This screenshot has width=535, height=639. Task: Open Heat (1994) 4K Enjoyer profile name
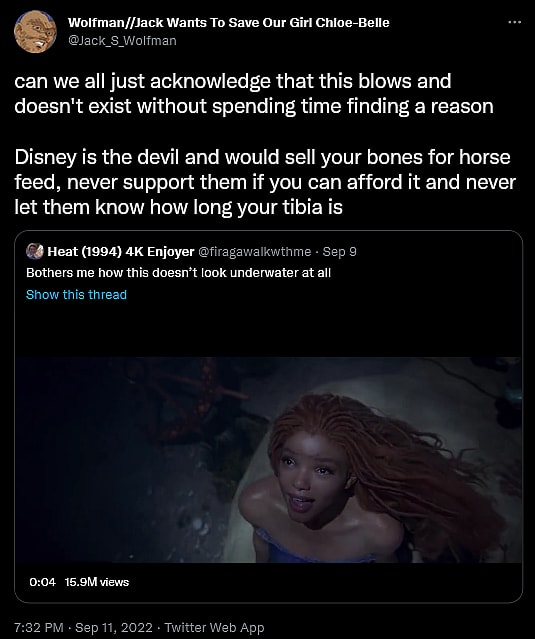click(121, 252)
